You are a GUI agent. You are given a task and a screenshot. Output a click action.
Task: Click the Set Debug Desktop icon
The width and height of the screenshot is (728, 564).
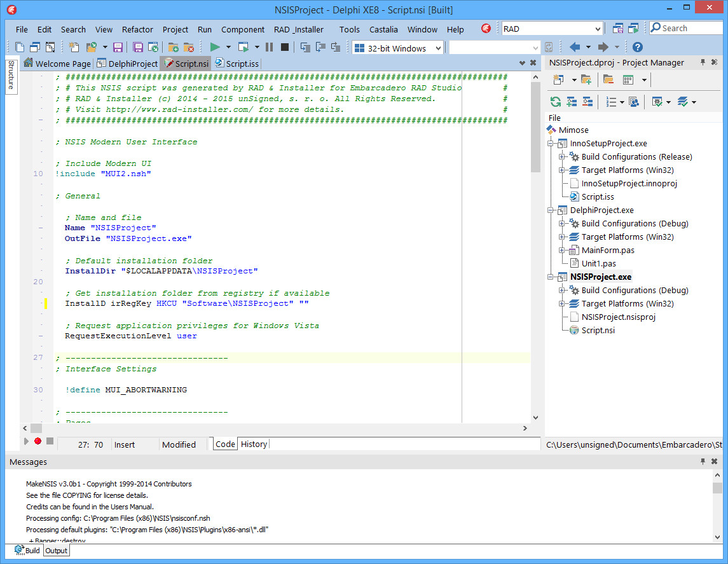coord(633,29)
